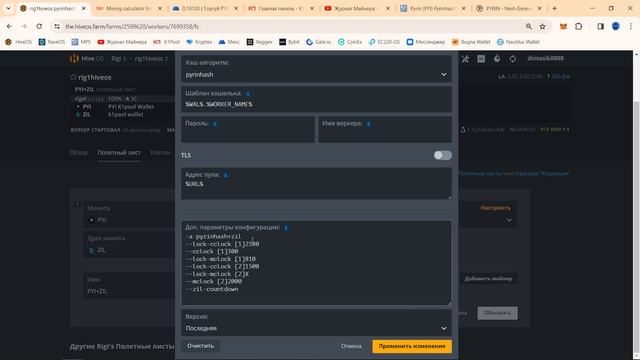The width and height of the screenshot is (640, 360).
Task: Click the site info icon in address bar
Action: coord(57,26)
